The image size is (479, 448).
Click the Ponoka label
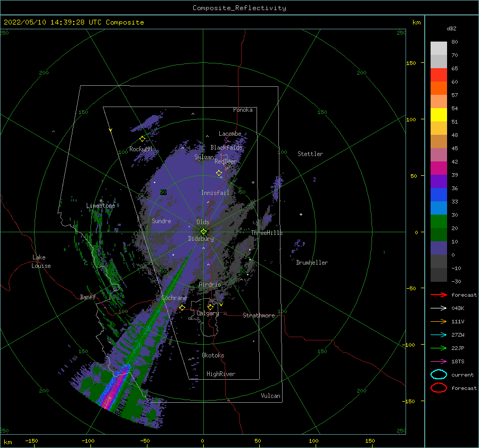tap(243, 110)
